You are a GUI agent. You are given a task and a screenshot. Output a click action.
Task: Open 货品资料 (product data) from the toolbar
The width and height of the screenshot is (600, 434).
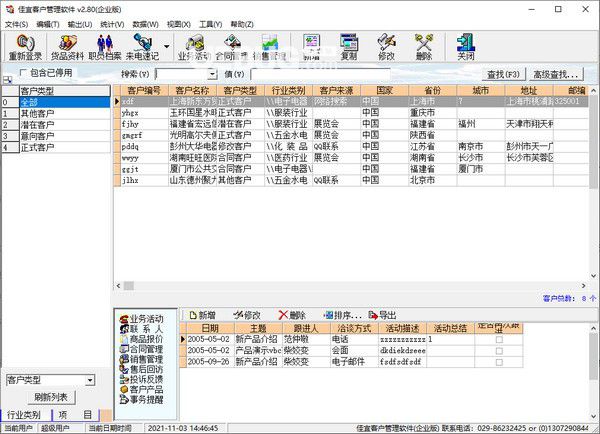(67, 47)
